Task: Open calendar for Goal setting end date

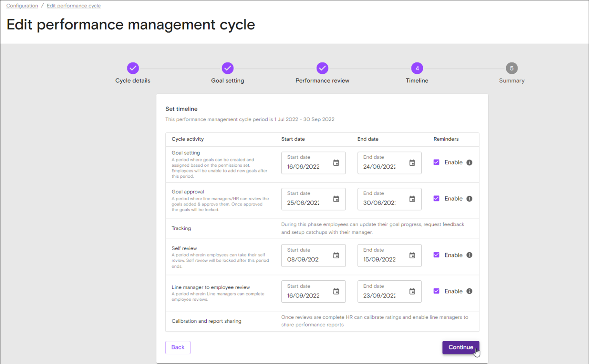Action: point(412,163)
